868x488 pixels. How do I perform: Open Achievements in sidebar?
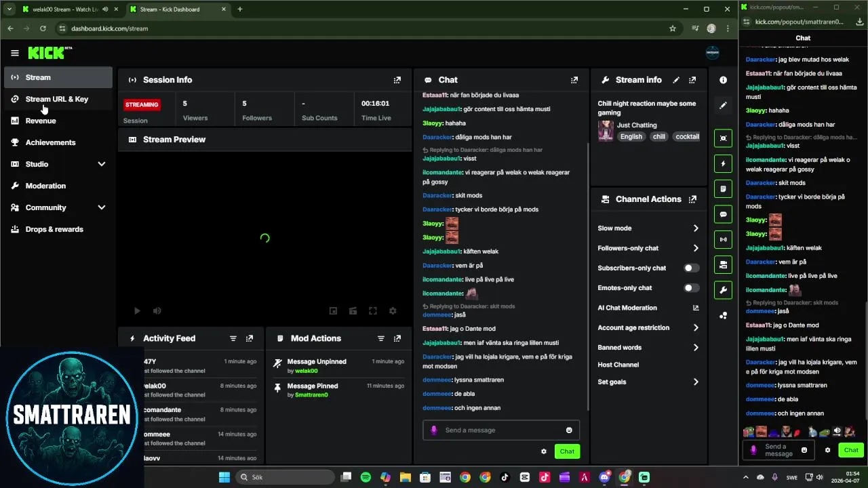(x=58, y=142)
